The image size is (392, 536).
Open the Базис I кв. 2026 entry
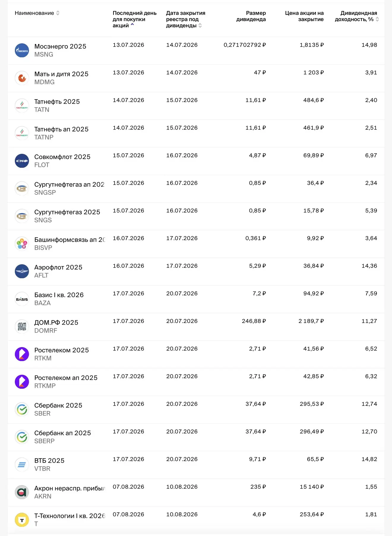59,295
